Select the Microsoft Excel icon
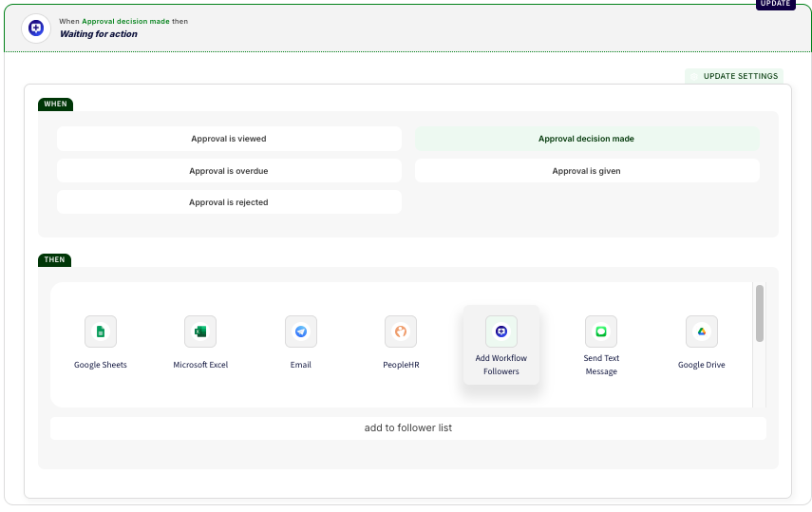The height and width of the screenshot is (512, 812). click(200, 332)
